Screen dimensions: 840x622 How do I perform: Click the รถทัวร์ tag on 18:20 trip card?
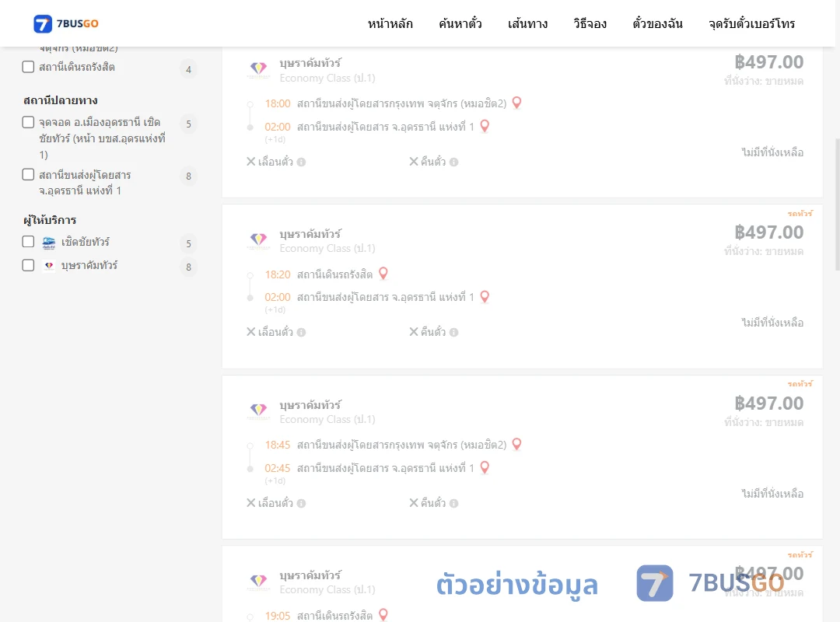(800, 213)
